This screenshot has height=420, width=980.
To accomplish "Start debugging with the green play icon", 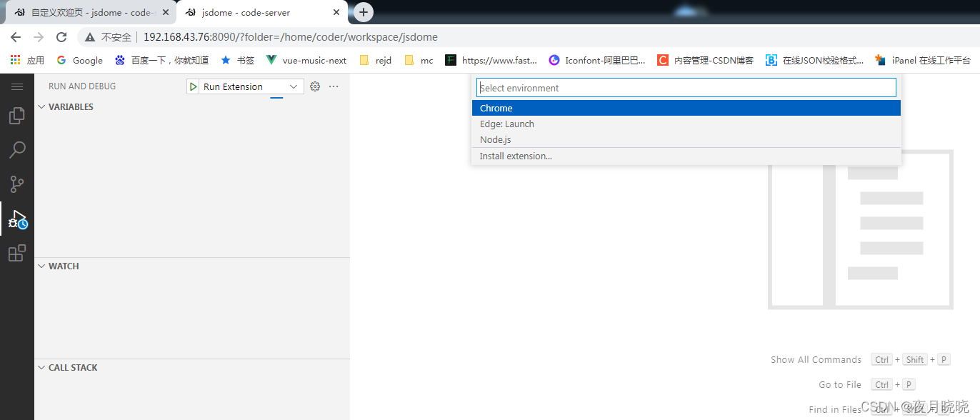I will click(194, 86).
